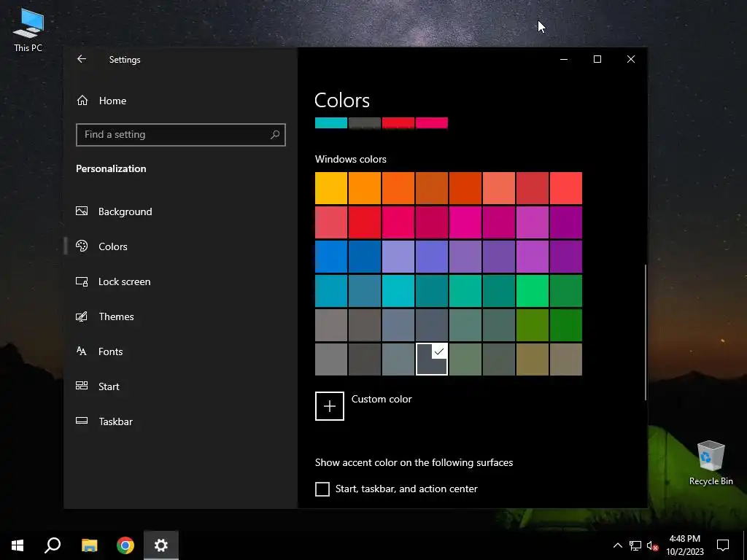
Task: Open the network tray icon
Action: (635, 545)
